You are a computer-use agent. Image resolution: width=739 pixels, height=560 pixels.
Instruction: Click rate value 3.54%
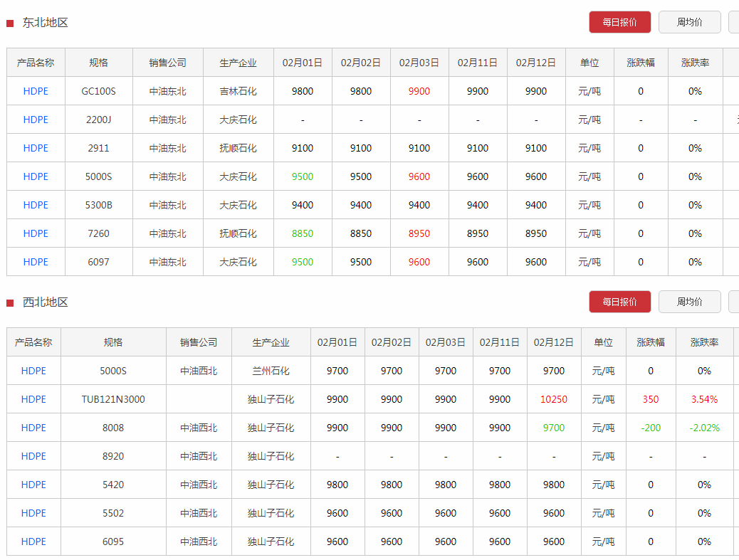click(x=704, y=399)
